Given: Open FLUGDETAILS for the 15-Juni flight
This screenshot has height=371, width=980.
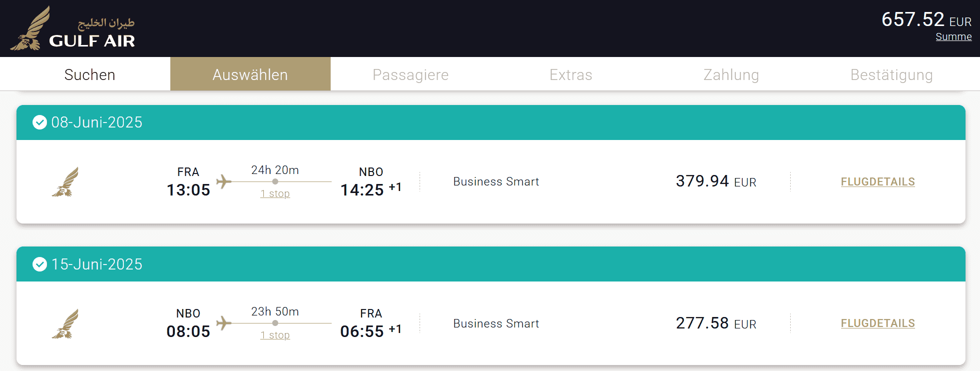Looking at the screenshot, I should pos(878,323).
